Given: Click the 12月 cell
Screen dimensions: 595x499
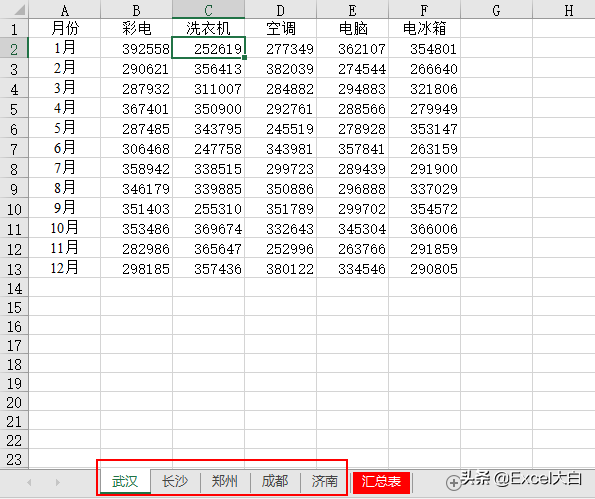Looking at the screenshot, I should pyautogui.click(x=65, y=269).
